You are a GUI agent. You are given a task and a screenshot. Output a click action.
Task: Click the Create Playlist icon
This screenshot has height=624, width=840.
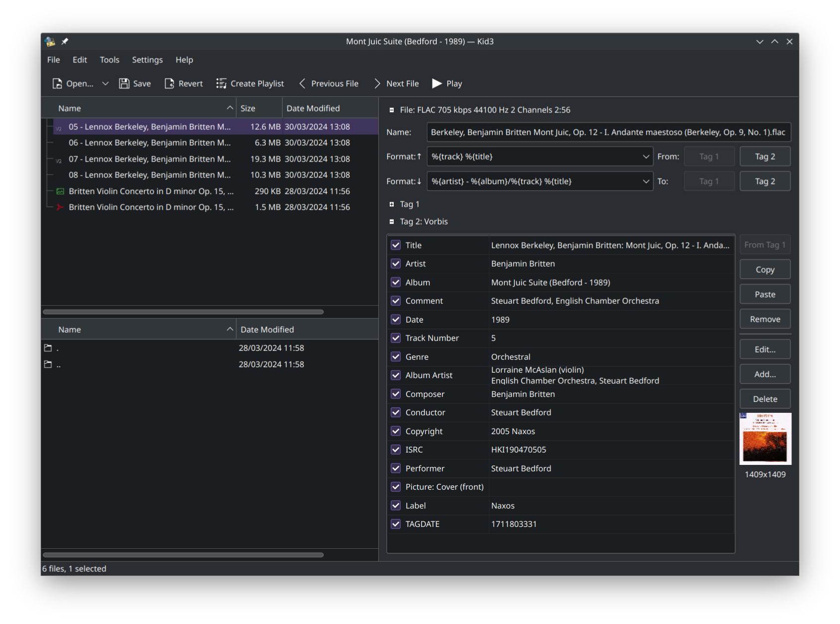221,83
